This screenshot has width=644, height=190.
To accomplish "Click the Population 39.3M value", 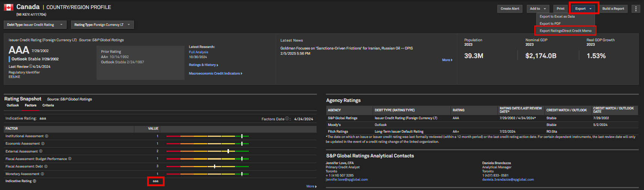I will (474, 56).
